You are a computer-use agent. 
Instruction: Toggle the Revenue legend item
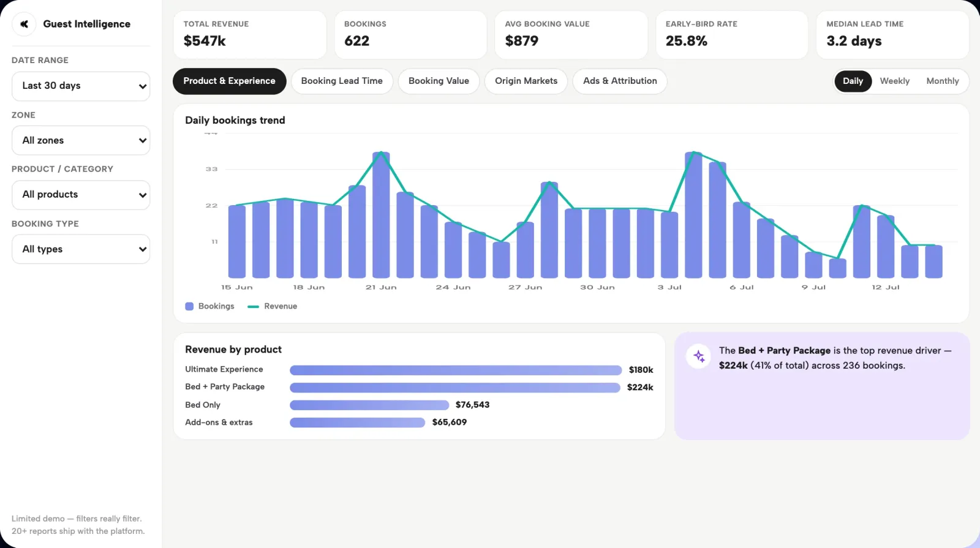coord(273,306)
